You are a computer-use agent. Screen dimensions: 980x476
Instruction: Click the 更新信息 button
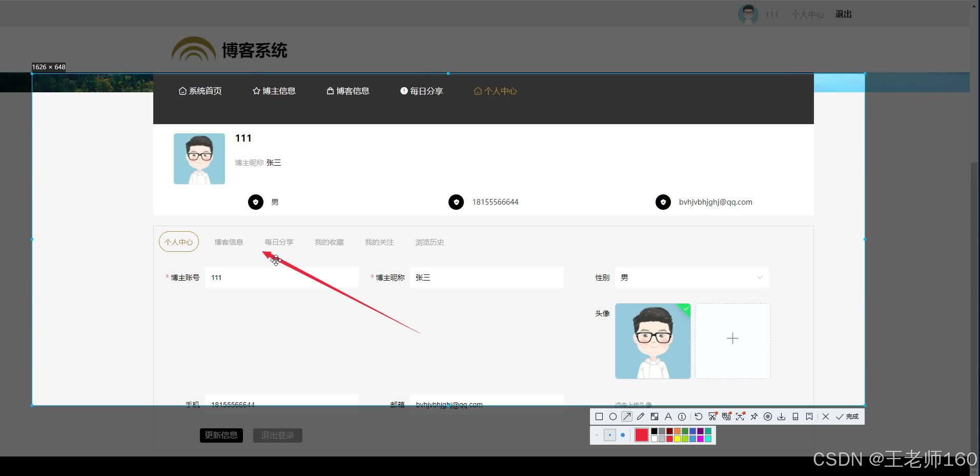221,435
